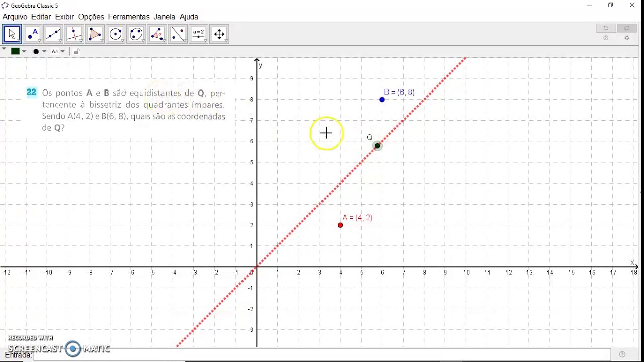Viewport: 644px width, 362px height.
Task: Click the problem number 22 text
Action: coord(32,92)
